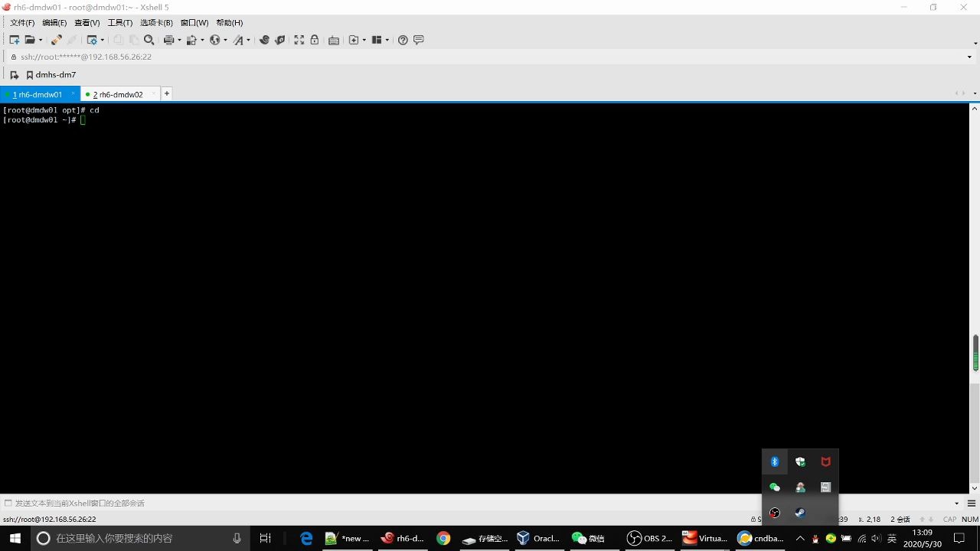Open the 查看(V) menu

(x=87, y=23)
